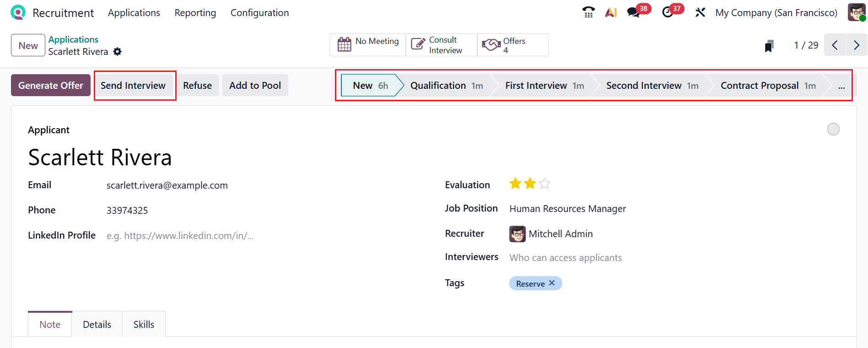Set evaluation to one star

[x=515, y=184]
